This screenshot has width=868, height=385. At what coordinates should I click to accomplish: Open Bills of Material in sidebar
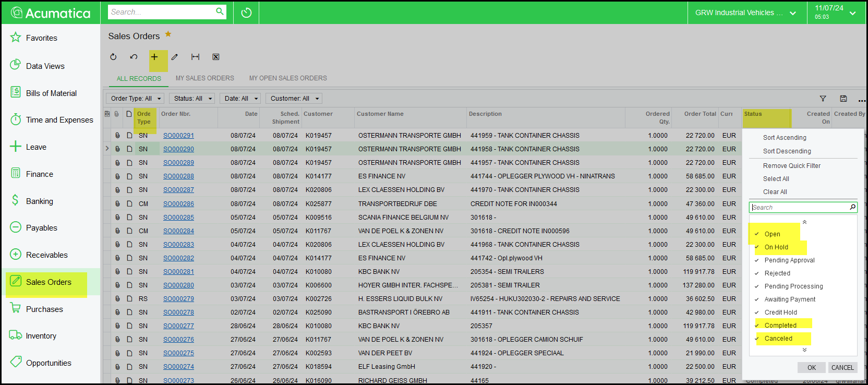(x=51, y=93)
